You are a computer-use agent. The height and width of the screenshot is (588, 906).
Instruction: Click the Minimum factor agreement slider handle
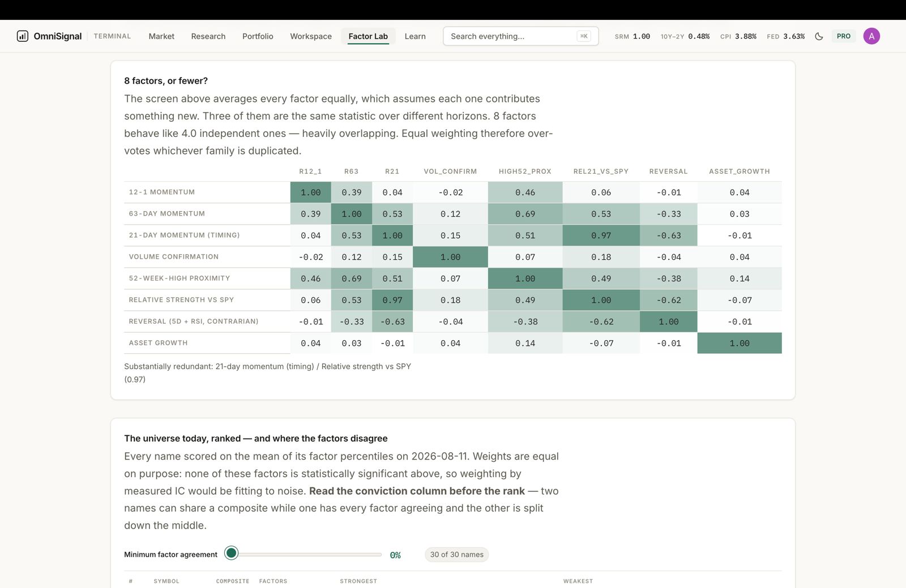(231, 553)
